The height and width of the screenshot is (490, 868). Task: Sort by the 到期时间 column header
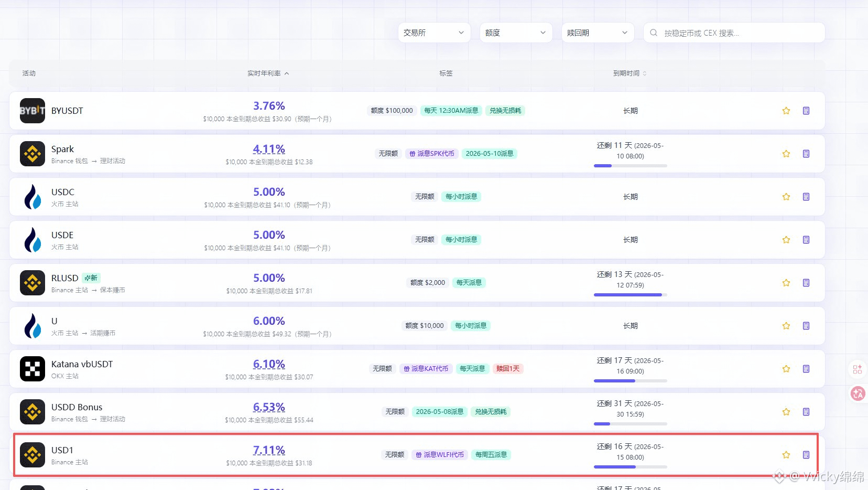630,73
